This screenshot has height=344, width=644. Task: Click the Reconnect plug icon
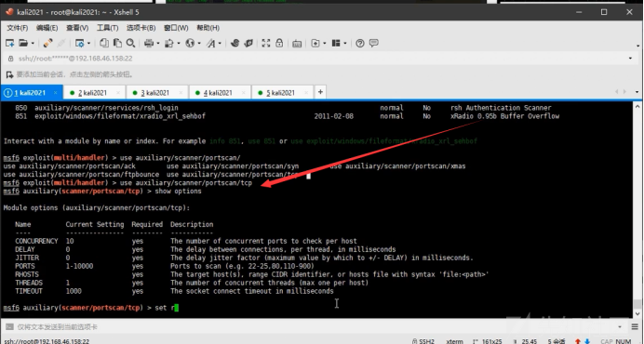click(x=47, y=43)
